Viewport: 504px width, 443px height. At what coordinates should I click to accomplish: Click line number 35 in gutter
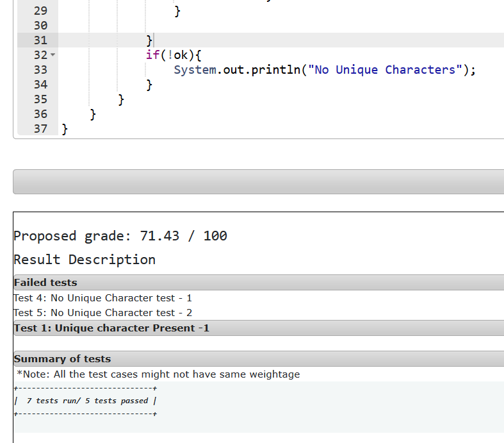[x=40, y=99]
